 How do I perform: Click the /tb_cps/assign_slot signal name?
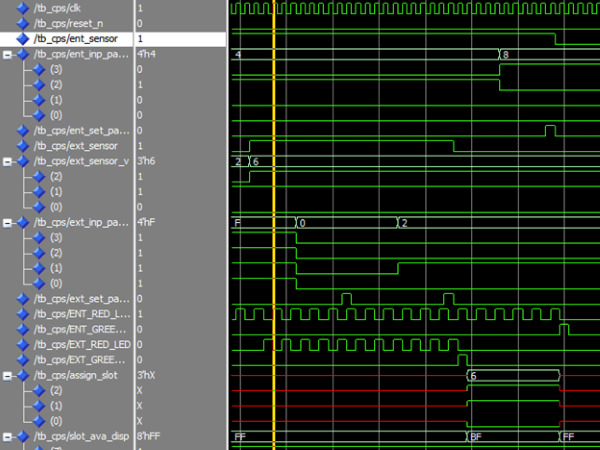point(76,375)
